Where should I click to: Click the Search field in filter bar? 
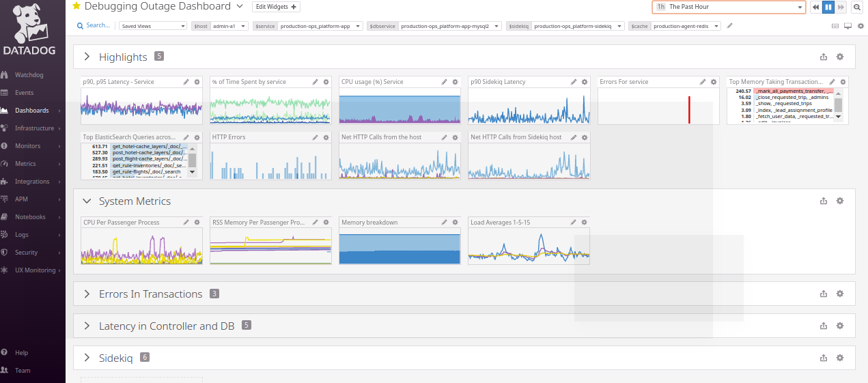coord(94,25)
